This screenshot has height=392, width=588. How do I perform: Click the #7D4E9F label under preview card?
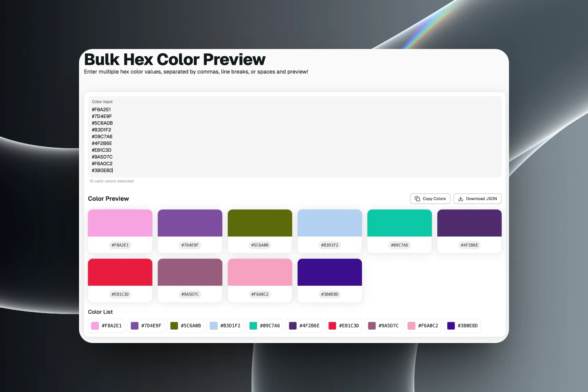190,245
